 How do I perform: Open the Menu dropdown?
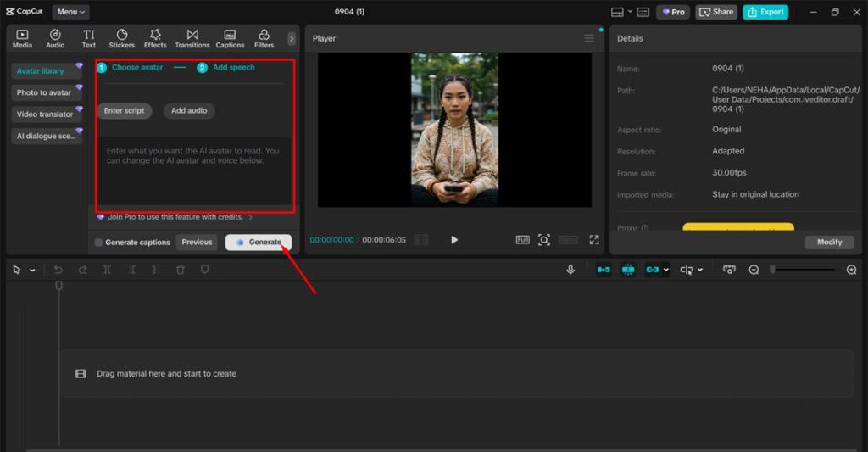point(70,12)
